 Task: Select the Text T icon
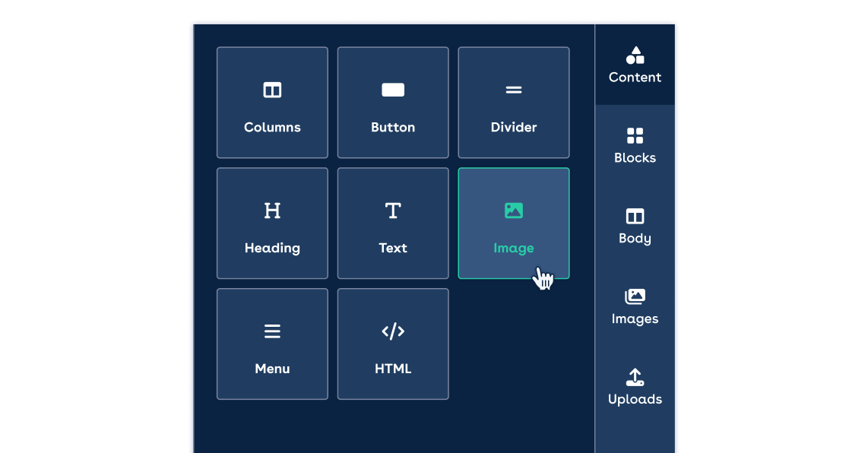393,211
